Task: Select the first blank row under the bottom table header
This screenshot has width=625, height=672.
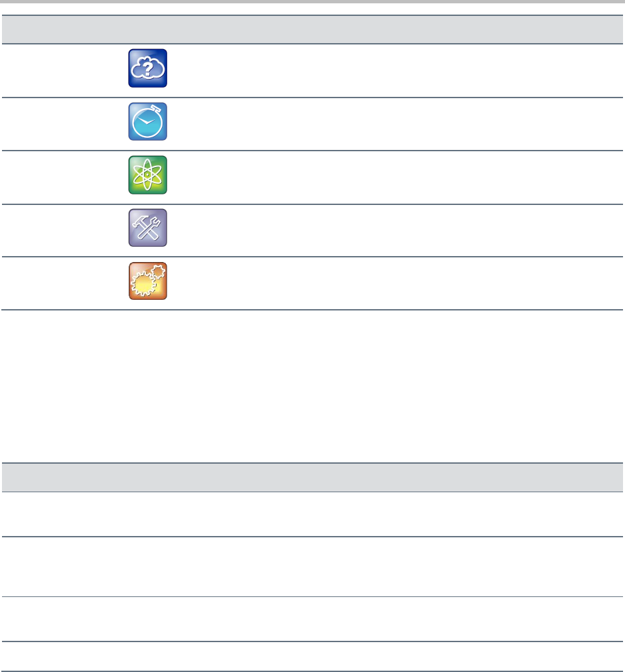Action: tap(312, 514)
